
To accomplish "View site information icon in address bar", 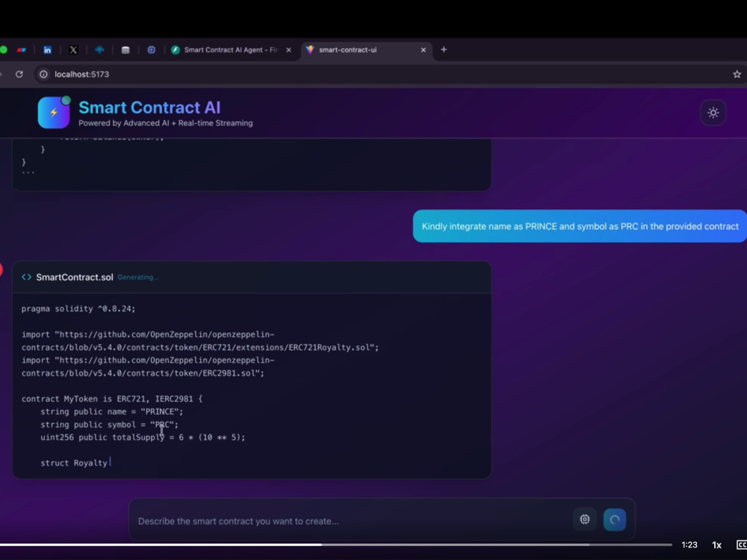I will click(x=43, y=74).
